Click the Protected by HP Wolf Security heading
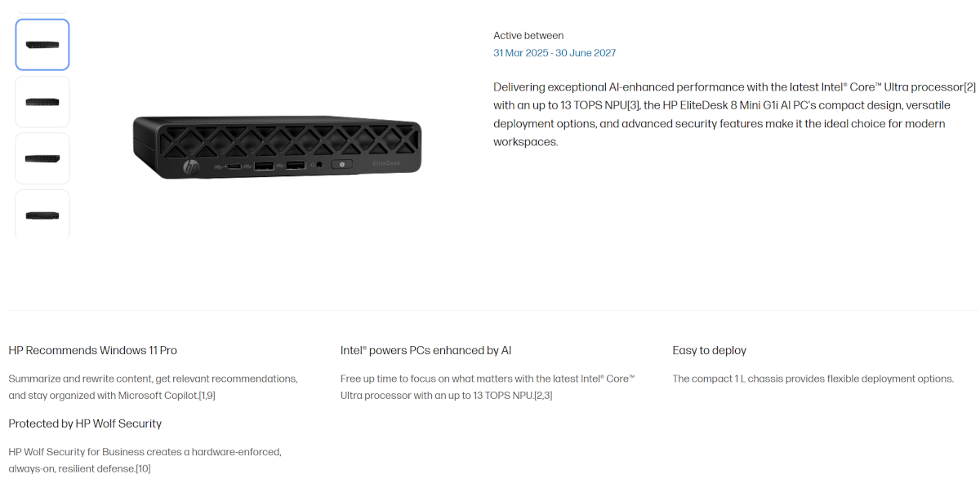The height and width of the screenshot is (483, 980). [x=85, y=424]
